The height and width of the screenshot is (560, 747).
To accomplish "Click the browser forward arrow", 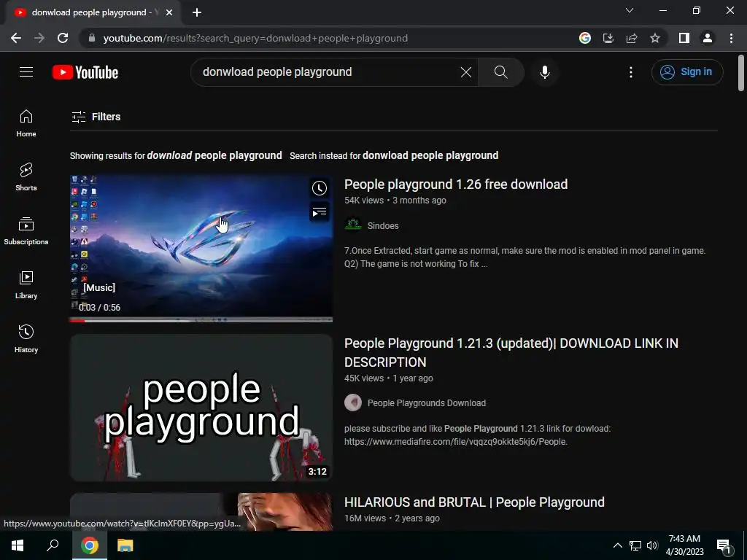I will coord(39,38).
